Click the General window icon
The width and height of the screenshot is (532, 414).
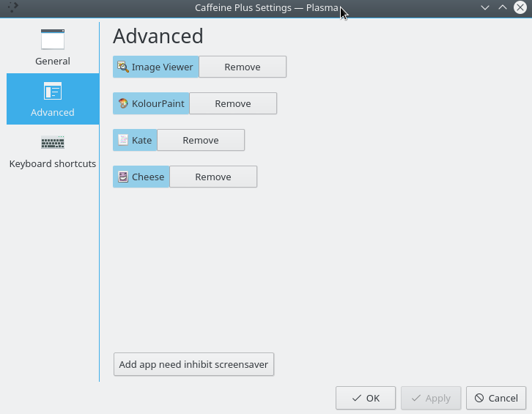click(x=53, y=40)
